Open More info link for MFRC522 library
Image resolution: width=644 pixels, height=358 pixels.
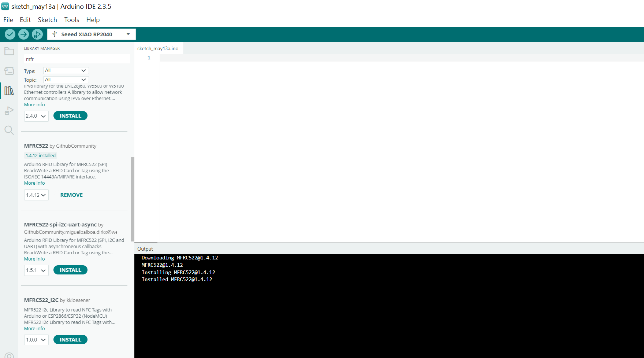point(34,183)
